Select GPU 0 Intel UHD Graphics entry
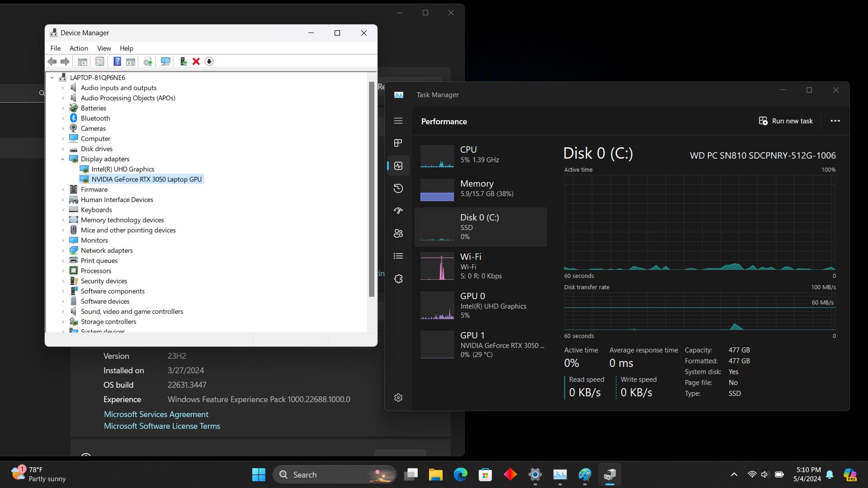The width and height of the screenshot is (868, 488). point(481,305)
